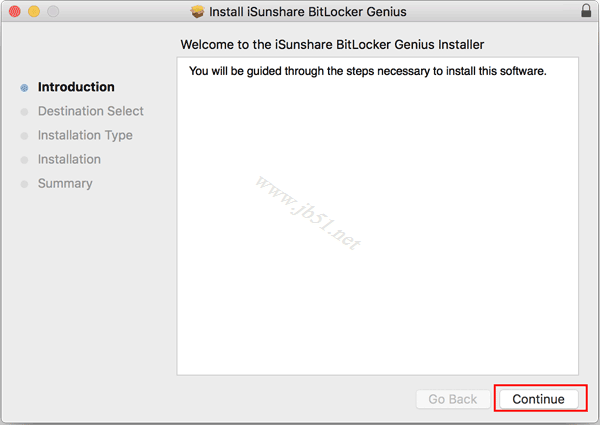Click the gray bullet beside Destination Select
600x425 pixels.
(24, 112)
